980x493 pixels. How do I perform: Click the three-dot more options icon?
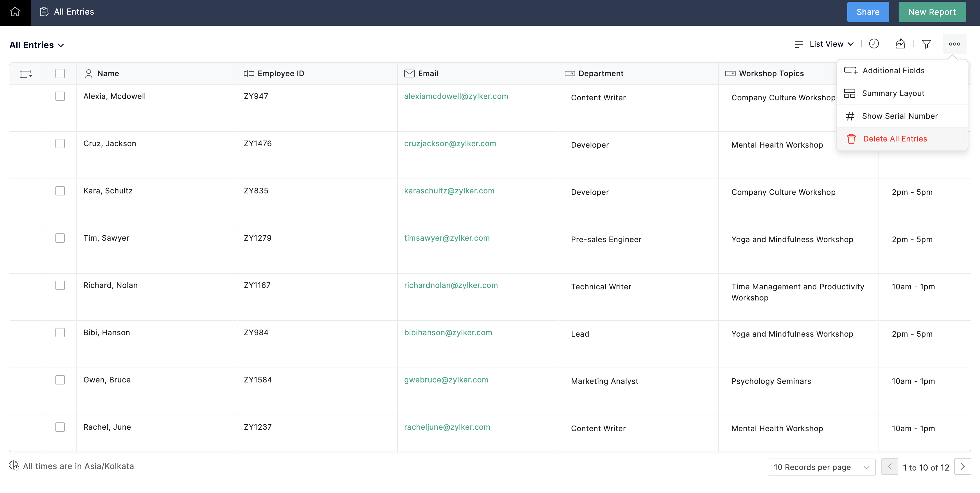954,44
